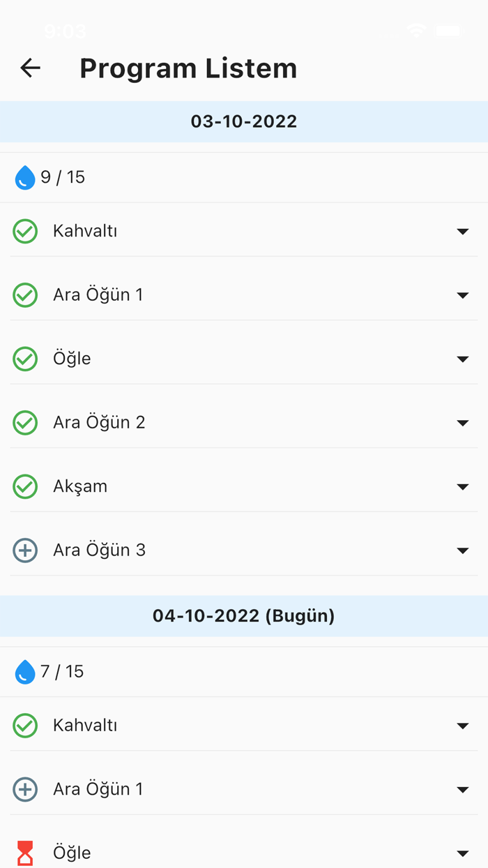Screen dimensions: 488x868
Task: Tap the water droplet icon for 03-10-2022
Action: click(24, 177)
